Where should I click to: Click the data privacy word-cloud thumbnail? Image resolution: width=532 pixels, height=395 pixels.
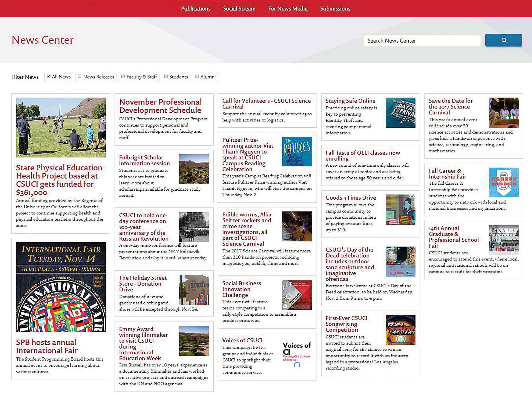tap(400, 113)
